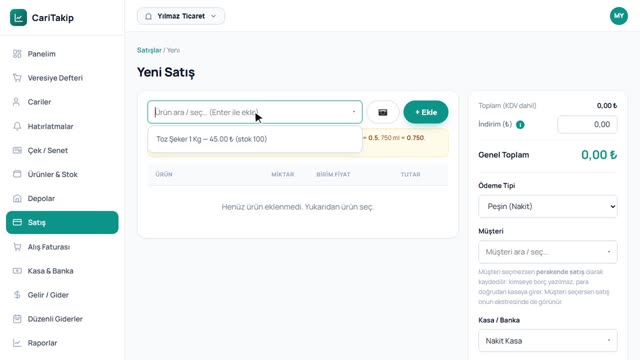Viewport: 640px width, 360px height.
Task: Click the Alış Faturası cart icon
Action: coord(17,247)
